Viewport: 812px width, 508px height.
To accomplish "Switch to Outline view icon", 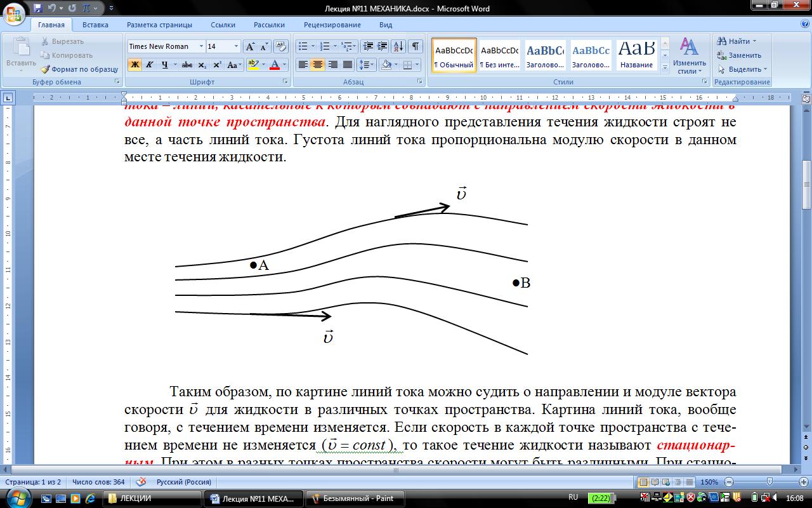I will 678,482.
